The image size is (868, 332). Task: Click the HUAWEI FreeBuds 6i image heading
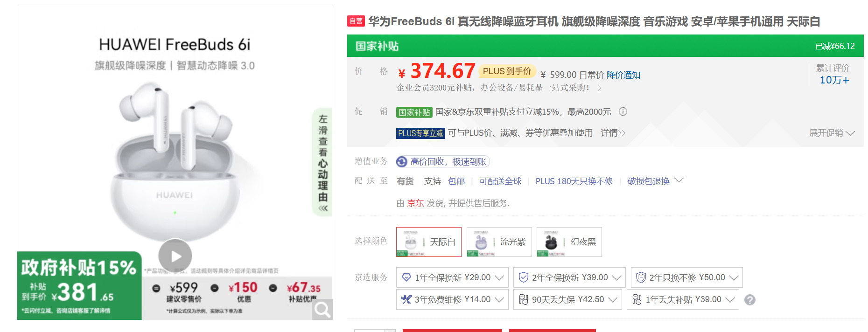175,45
